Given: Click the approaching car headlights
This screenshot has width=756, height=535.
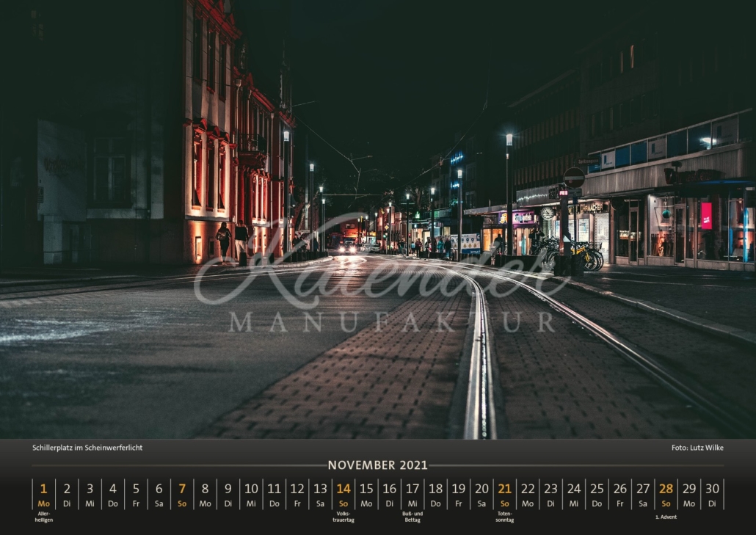Looking at the screenshot, I should (x=347, y=248).
